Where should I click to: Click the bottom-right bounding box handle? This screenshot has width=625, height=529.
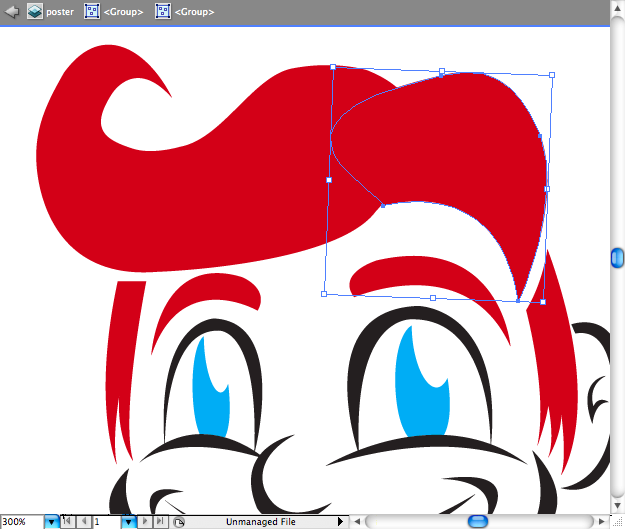coord(543,302)
